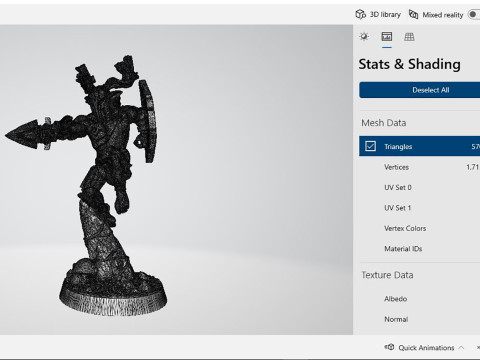Viewport: 480px width, 360px height.
Task: Enable the Vertex Colors view
Action: (420, 228)
